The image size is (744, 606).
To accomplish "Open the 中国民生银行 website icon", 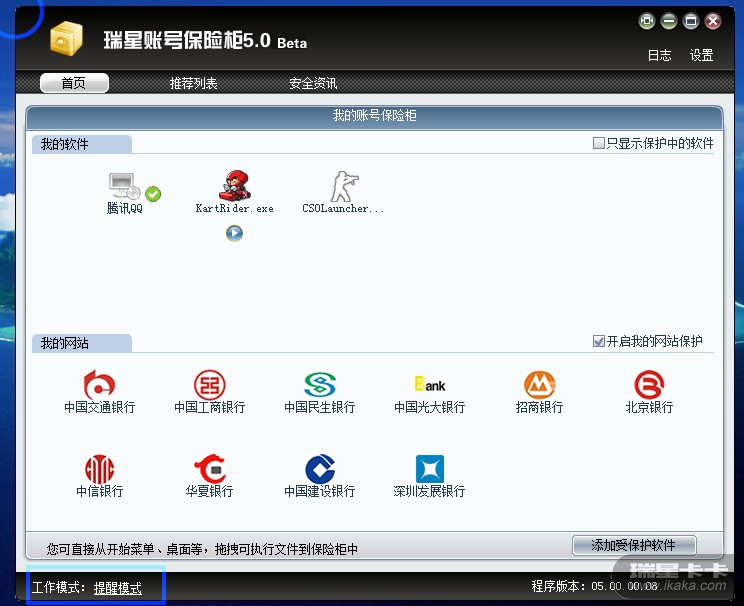I will pyautogui.click(x=320, y=384).
